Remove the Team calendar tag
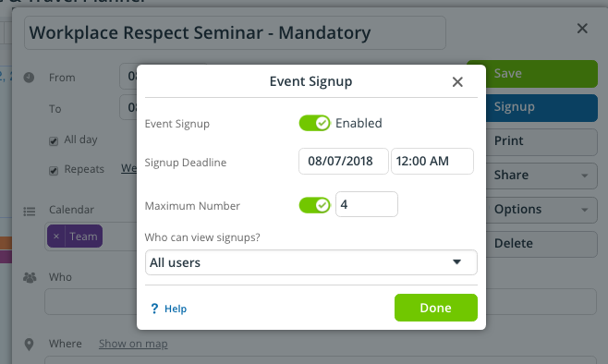Image resolution: width=608 pixels, height=364 pixels. [x=56, y=237]
